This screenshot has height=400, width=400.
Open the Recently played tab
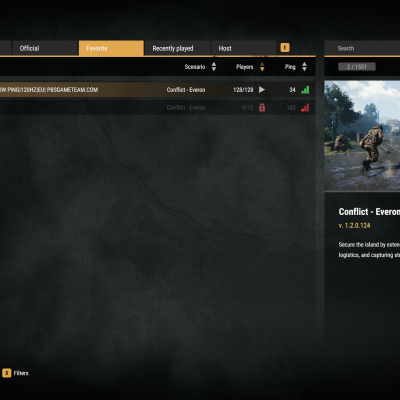(x=177, y=48)
